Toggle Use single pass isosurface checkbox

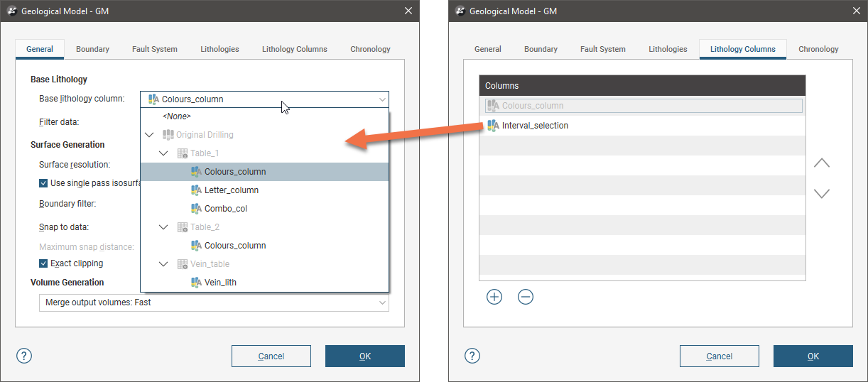coord(43,182)
